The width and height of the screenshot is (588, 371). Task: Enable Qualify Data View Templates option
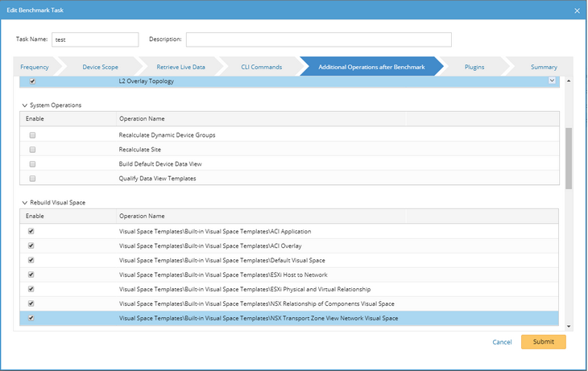(x=32, y=179)
